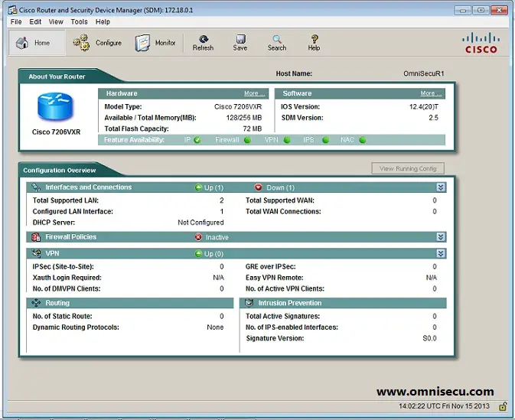Click the status bar time 14:02:22 UTC
Viewport: 515px width, 420px height.
(444, 406)
